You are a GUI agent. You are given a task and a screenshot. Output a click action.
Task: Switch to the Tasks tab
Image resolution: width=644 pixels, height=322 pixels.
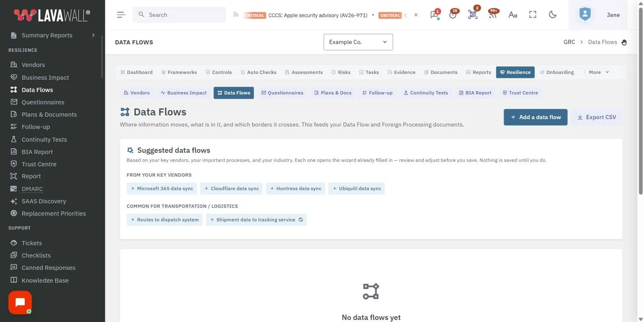[369, 72]
